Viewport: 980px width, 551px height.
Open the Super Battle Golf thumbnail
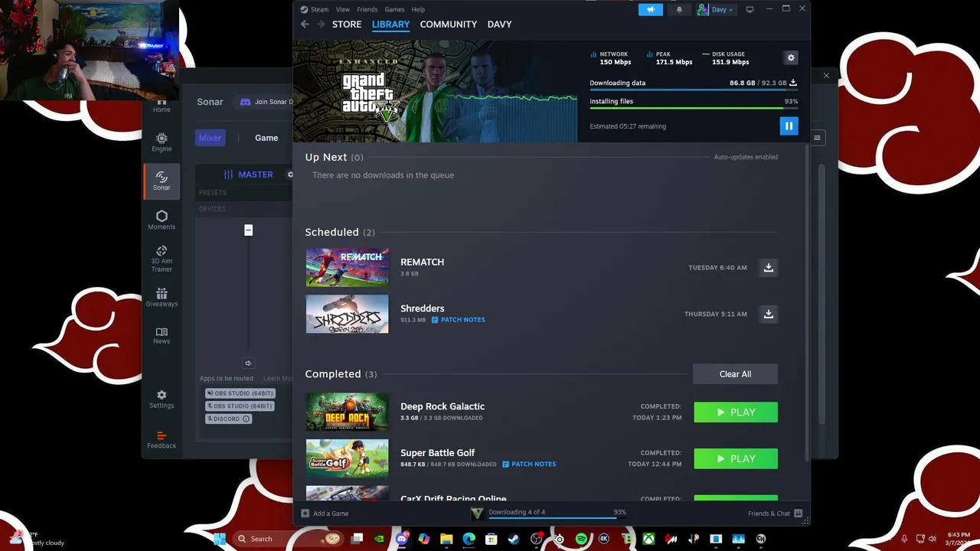pyautogui.click(x=347, y=458)
